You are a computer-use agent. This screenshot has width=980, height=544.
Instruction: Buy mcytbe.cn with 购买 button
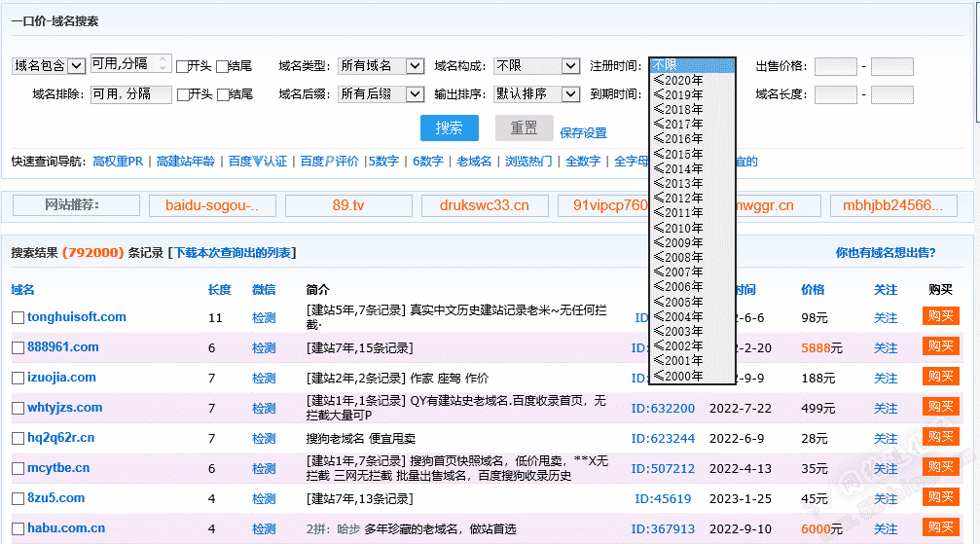pos(941,467)
